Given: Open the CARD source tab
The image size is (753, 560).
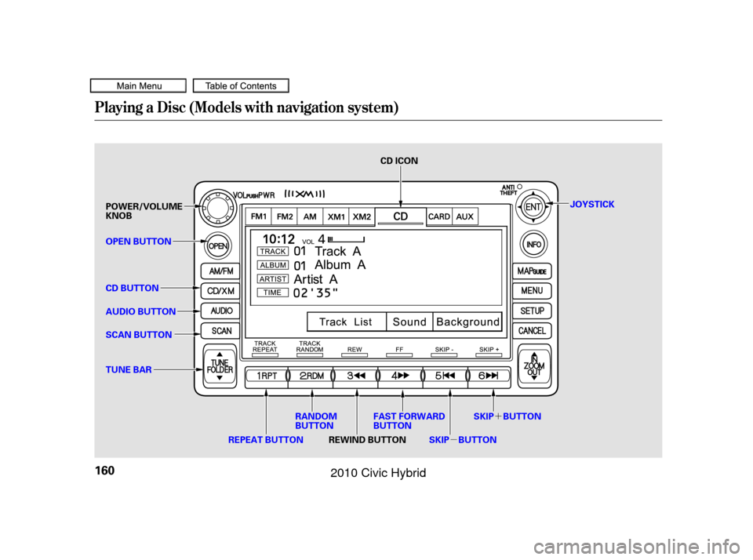Looking at the screenshot, I should coord(439,216).
